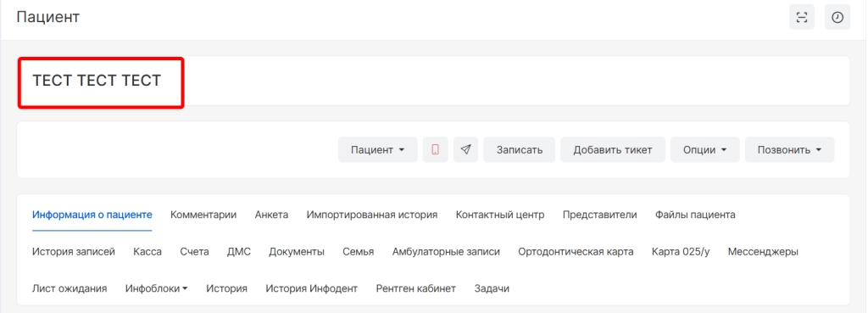Switch to the Комментарии tab

click(x=203, y=215)
